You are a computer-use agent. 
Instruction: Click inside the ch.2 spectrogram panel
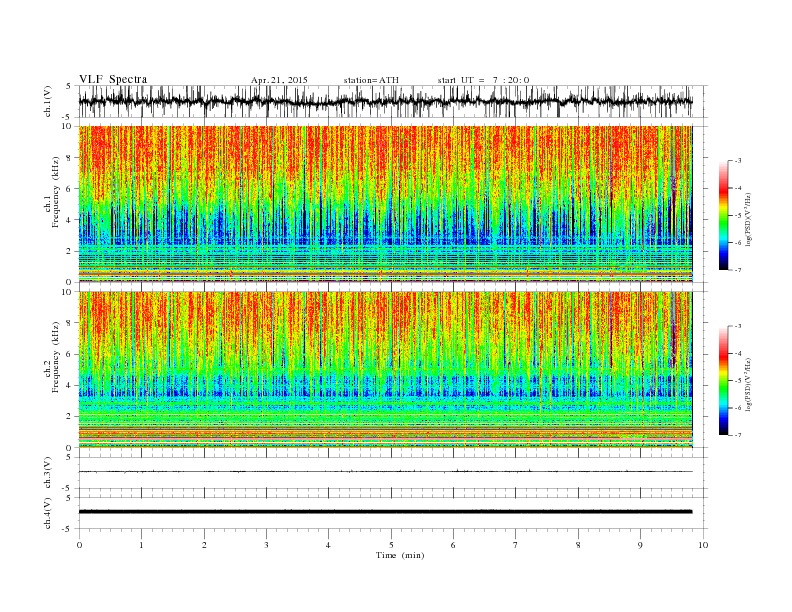[385, 370]
